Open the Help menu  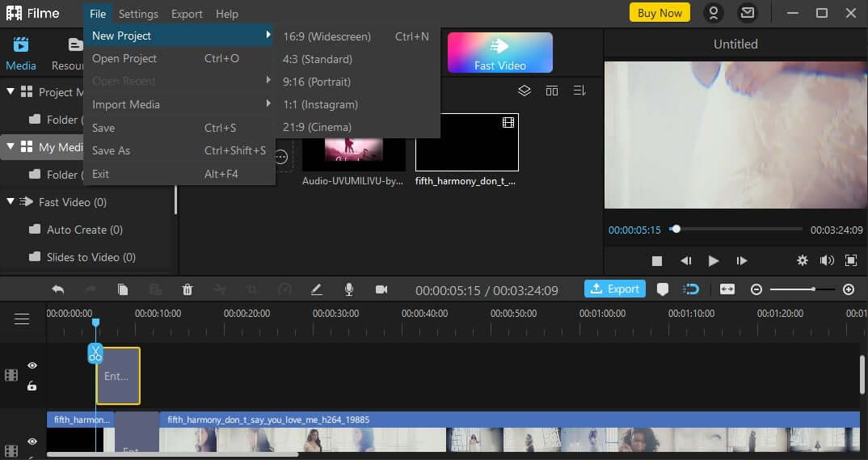click(x=226, y=14)
